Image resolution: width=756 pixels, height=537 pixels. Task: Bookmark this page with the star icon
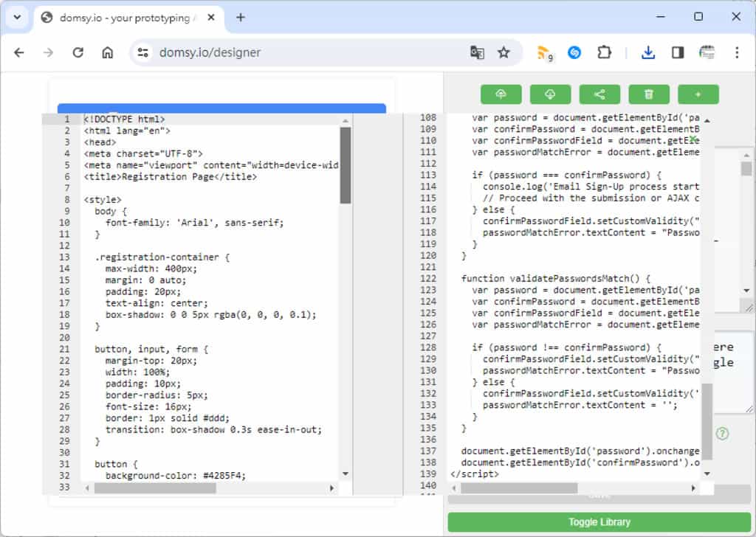coord(504,52)
